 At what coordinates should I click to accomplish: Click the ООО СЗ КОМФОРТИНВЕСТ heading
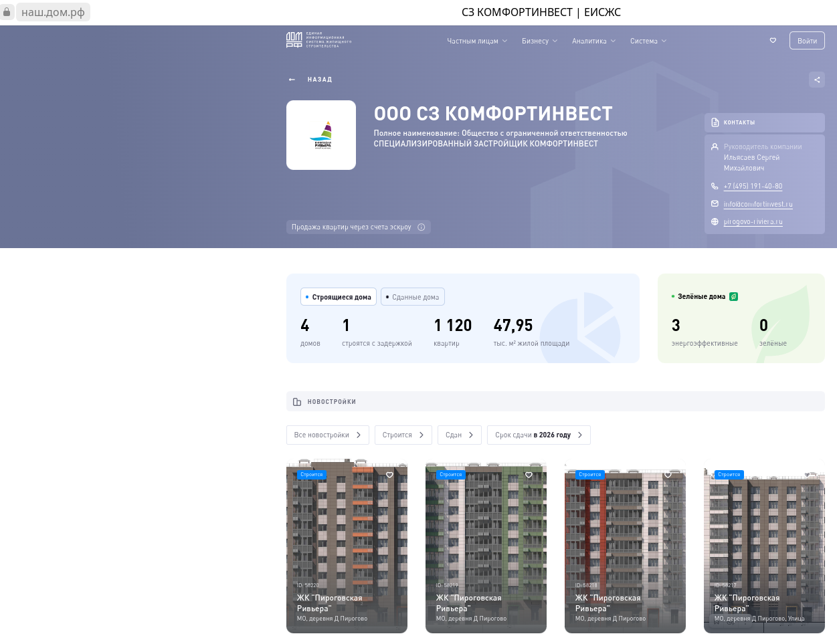(x=493, y=114)
